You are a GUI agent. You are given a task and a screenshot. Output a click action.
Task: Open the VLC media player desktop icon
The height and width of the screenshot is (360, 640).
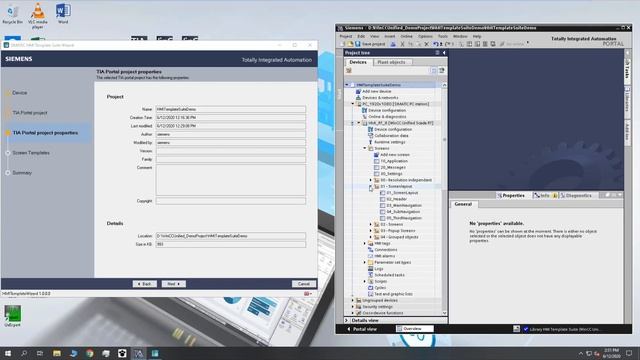38,16
